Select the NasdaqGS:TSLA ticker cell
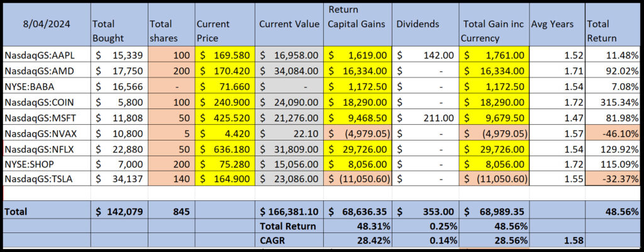The height and width of the screenshot is (252, 644). (47, 179)
